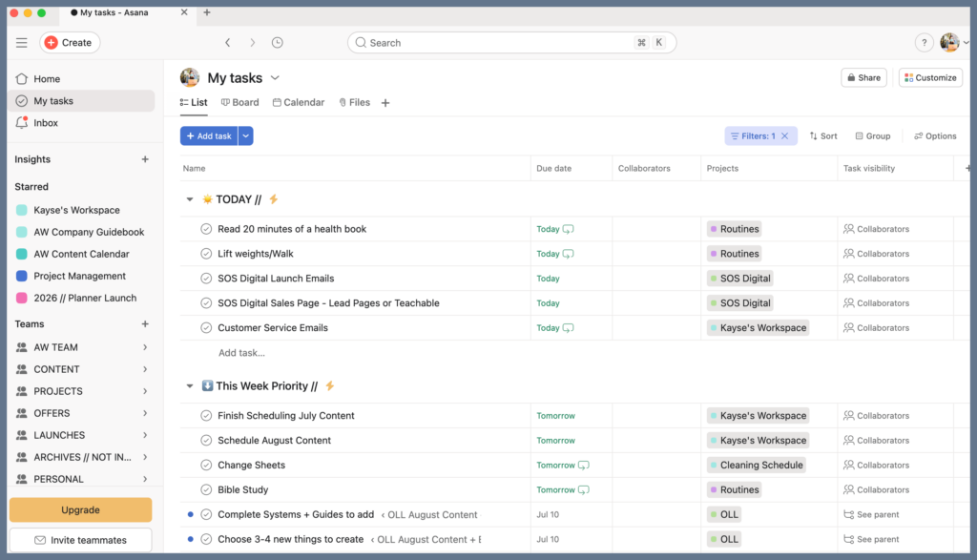Image resolution: width=977 pixels, height=560 pixels.
Task: Click Invite teammates
Action: point(80,540)
